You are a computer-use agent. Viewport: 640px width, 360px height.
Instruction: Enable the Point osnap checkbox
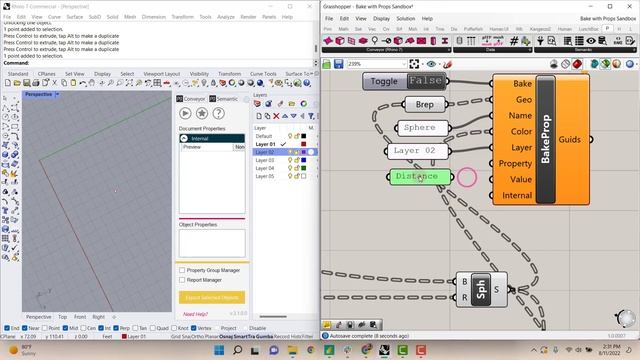click(x=45, y=328)
